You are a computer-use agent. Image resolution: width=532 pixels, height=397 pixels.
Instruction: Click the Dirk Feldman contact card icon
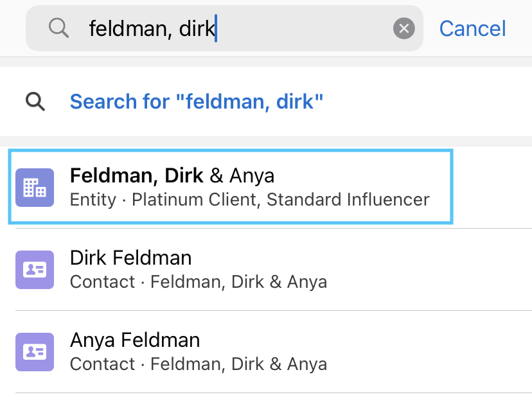click(x=35, y=270)
